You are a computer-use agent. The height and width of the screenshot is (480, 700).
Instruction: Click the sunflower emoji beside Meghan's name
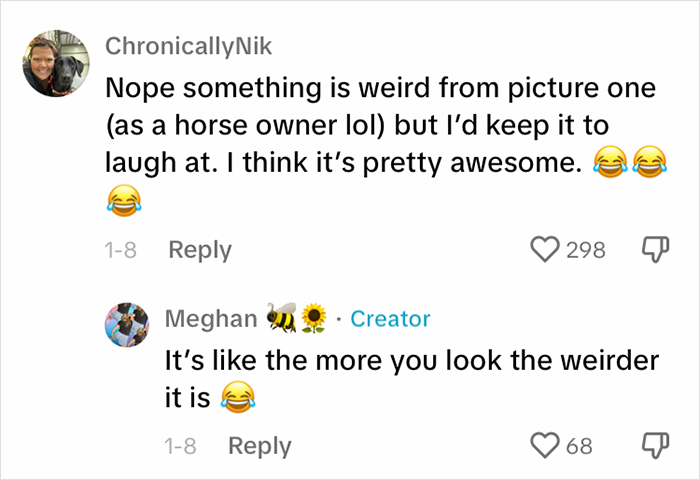313,318
